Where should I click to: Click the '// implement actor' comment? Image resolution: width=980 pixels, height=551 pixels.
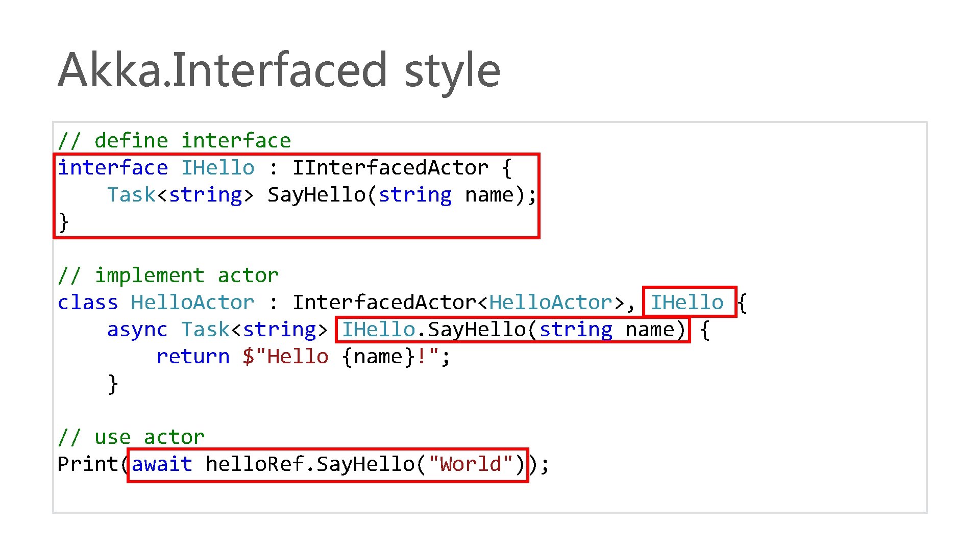click(x=168, y=275)
